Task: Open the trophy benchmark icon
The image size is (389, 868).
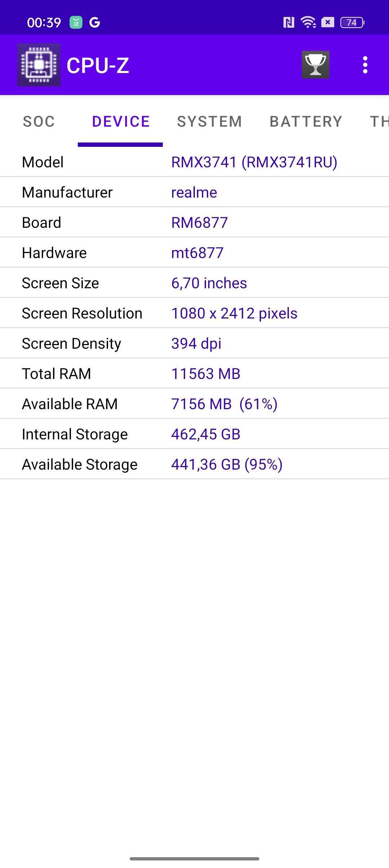Action: 316,65
